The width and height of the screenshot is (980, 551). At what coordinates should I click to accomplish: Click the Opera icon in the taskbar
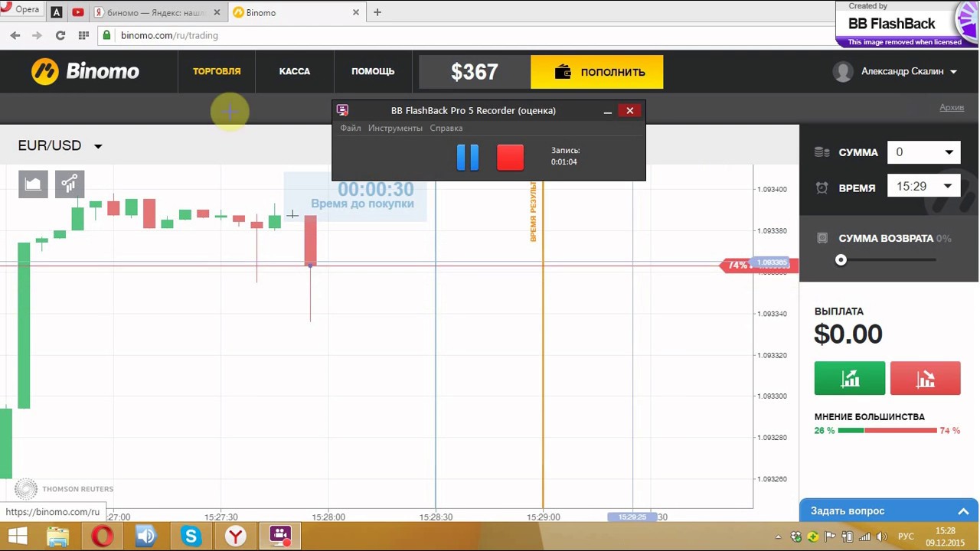pyautogui.click(x=103, y=536)
